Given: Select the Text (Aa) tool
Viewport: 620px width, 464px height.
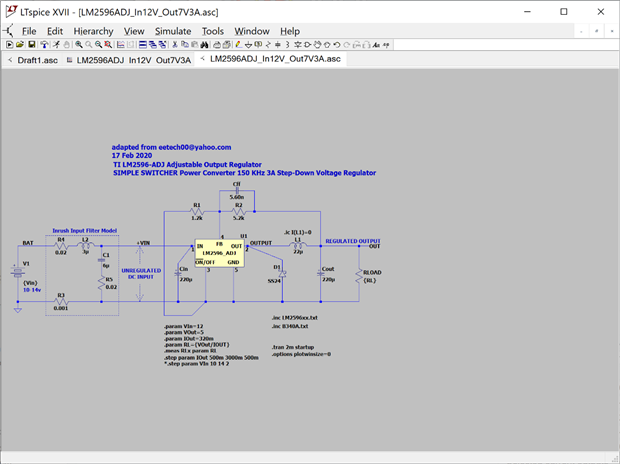Looking at the screenshot, I should point(376,45).
